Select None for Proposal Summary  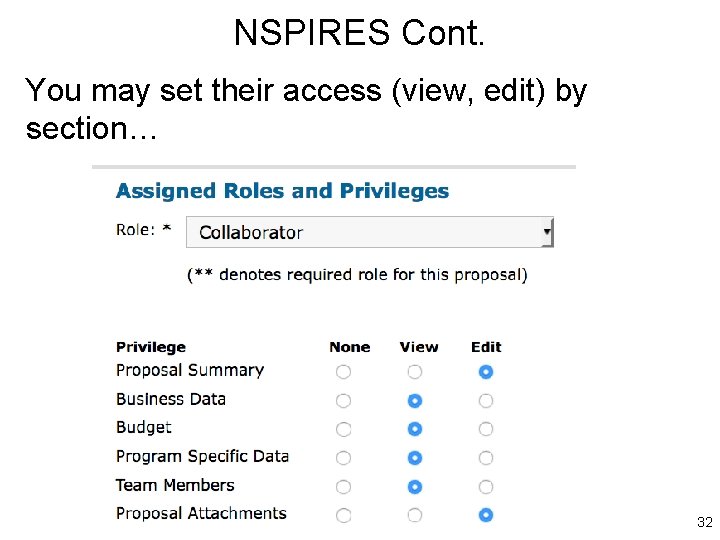coord(344,372)
